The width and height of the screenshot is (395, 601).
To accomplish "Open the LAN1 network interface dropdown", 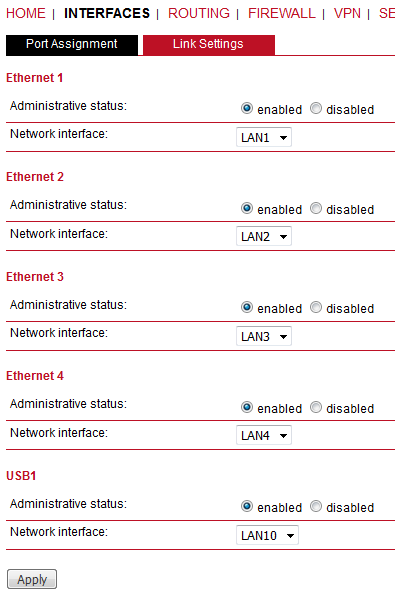I will click(x=264, y=137).
